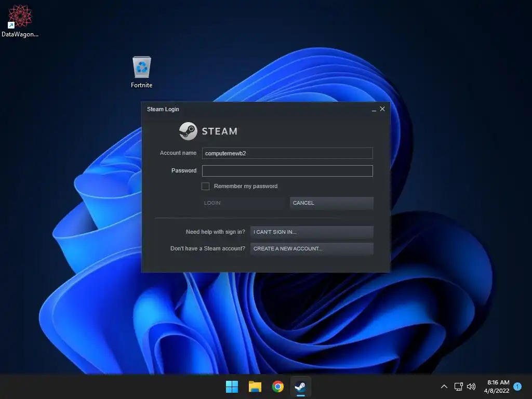Viewport: 532px width, 399px height.
Task: Focus the Account name field
Action: [x=287, y=153]
